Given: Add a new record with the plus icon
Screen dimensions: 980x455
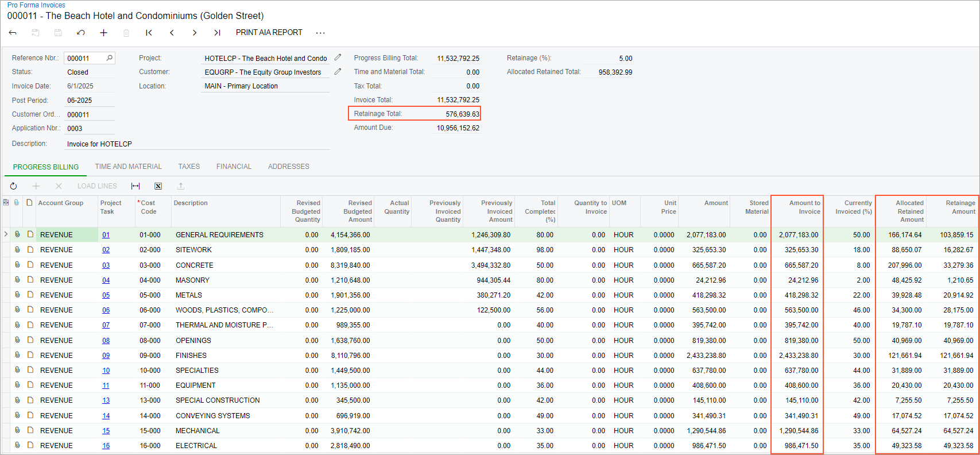Looking at the screenshot, I should [x=103, y=33].
